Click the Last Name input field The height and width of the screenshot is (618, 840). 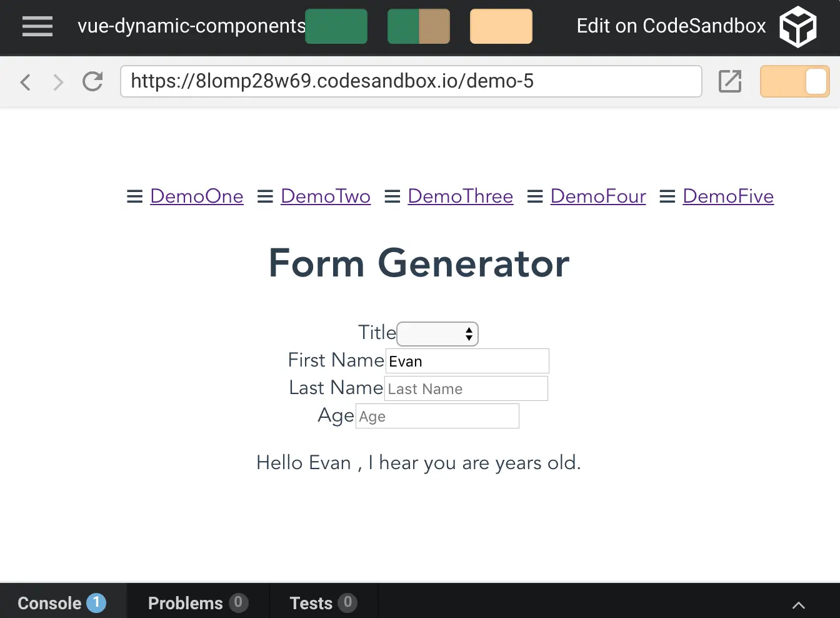466,388
